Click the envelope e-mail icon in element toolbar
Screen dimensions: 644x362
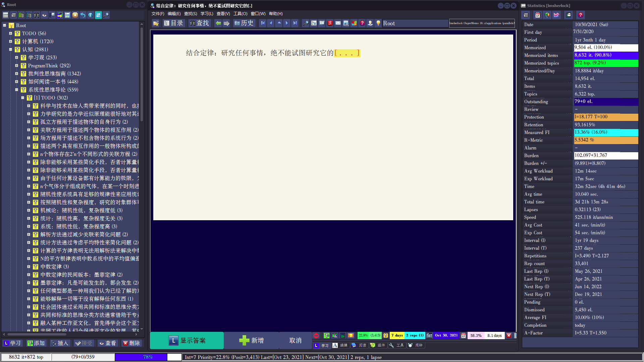click(x=338, y=23)
